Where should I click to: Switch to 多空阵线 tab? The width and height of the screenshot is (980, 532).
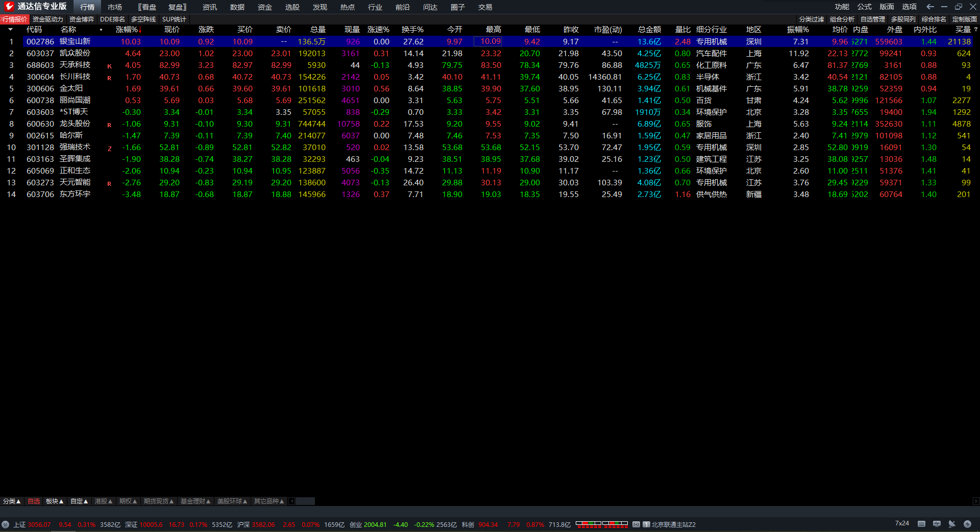click(143, 19)
